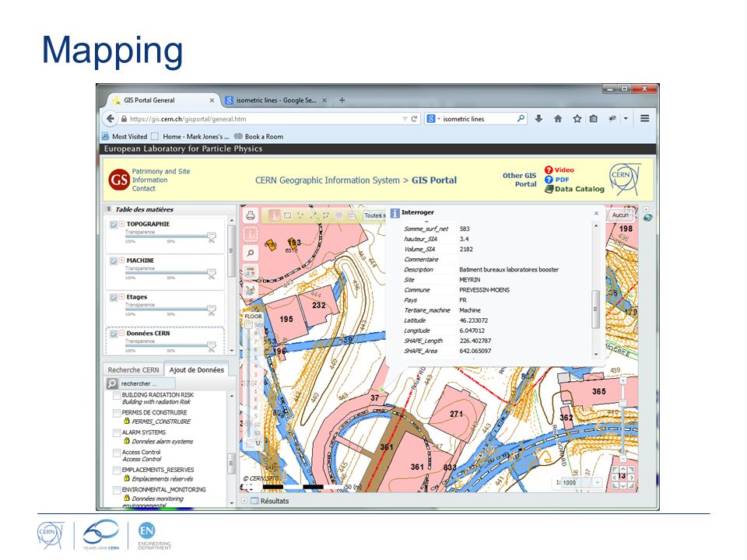Expand the Etages layer group
Image resolution: width=747 pixels, height=560 pixels.
click(122, 296)
